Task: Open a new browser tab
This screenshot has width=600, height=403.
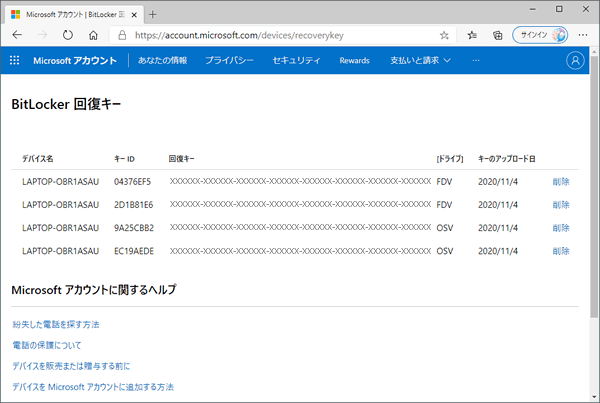Action: (153, 15)
